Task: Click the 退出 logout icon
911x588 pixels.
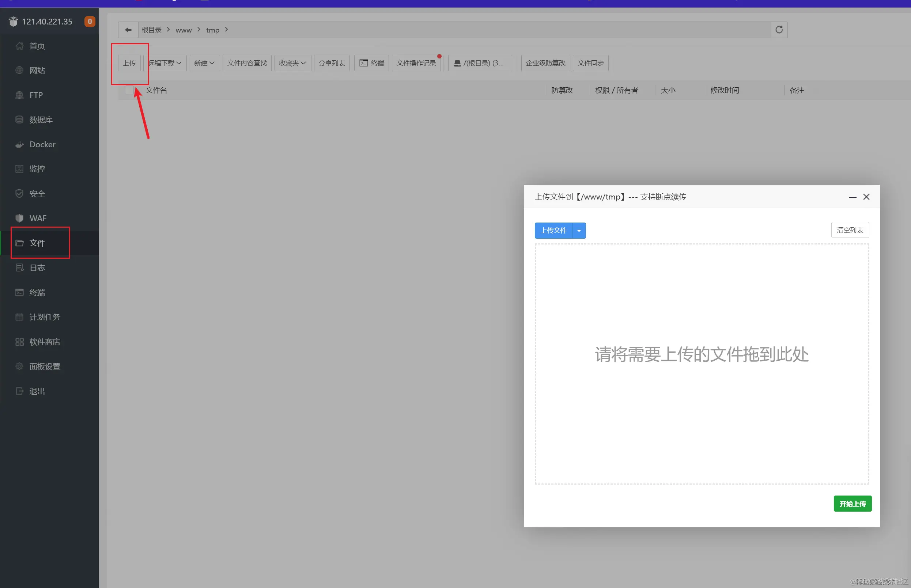Action: tap(19, 391)
